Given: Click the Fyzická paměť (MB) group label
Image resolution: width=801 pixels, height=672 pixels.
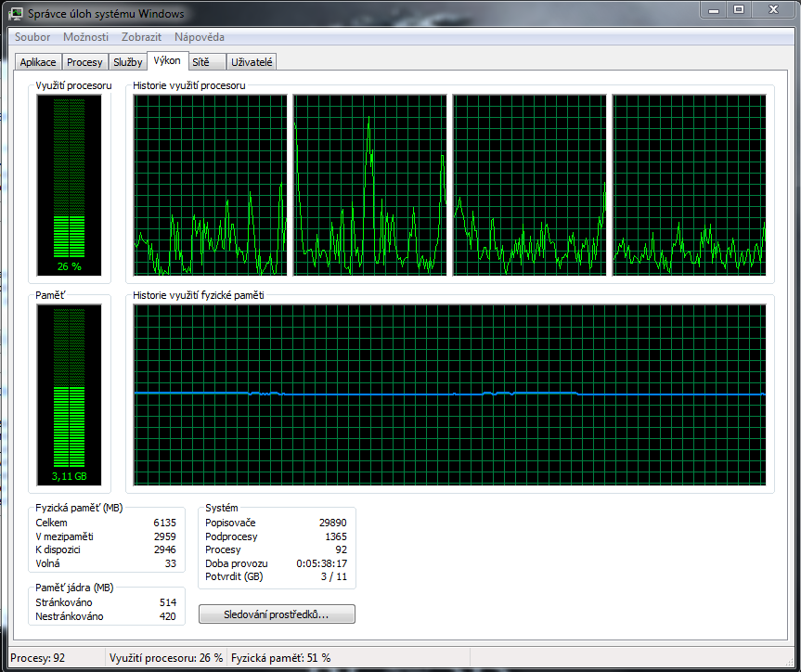Looking at the screenshot, I should [x=79, y=508].
